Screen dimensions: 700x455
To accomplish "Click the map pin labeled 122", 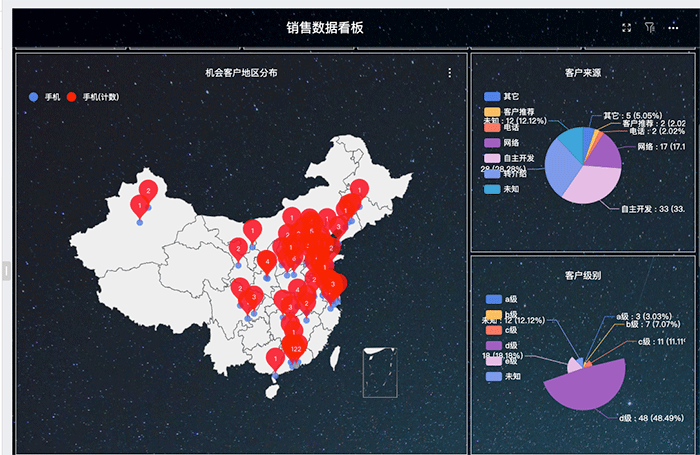I will click(x=295, y=347).
